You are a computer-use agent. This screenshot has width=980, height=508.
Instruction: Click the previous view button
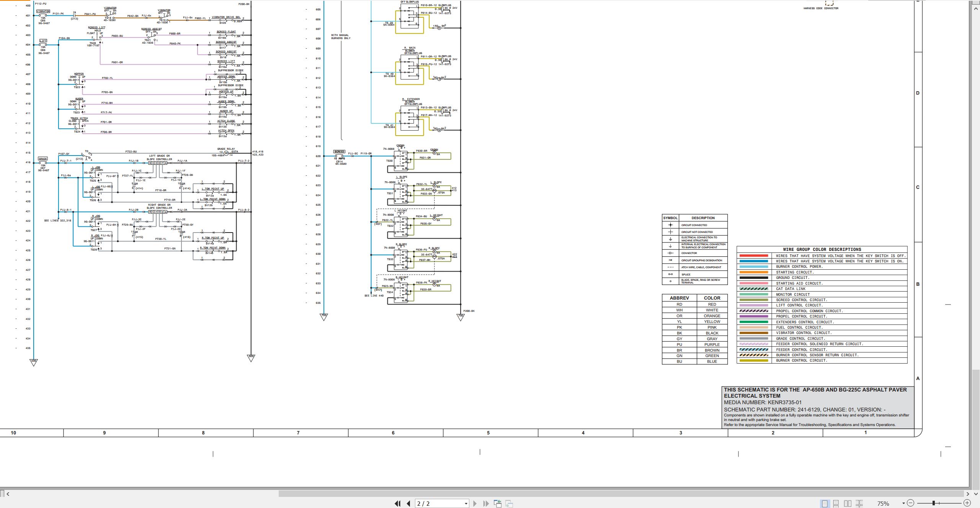[x=498, y=503]
